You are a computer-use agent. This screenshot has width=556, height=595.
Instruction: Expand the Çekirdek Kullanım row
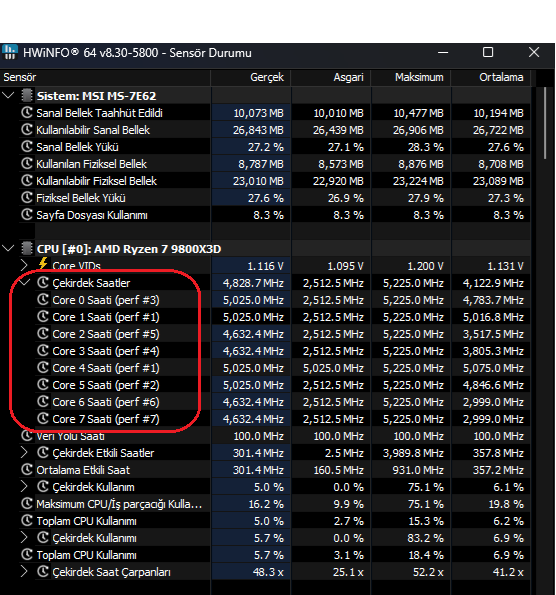click(x=24, y=486)
